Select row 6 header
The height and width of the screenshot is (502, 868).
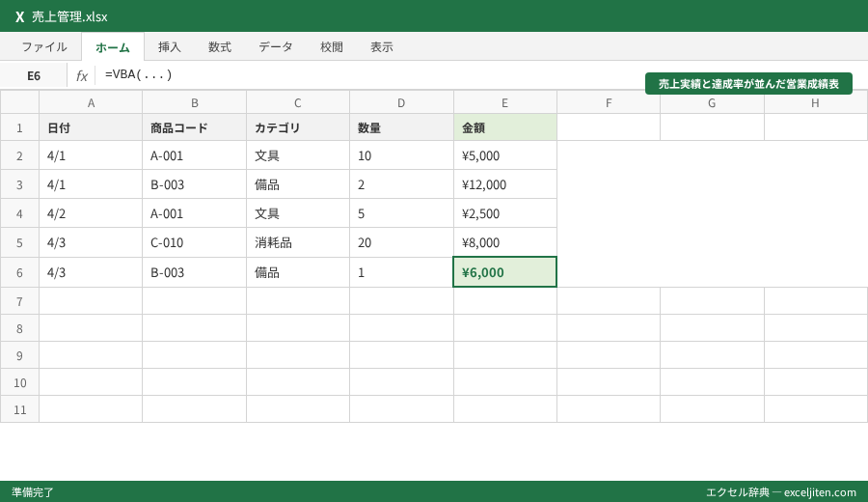[19, 272]
